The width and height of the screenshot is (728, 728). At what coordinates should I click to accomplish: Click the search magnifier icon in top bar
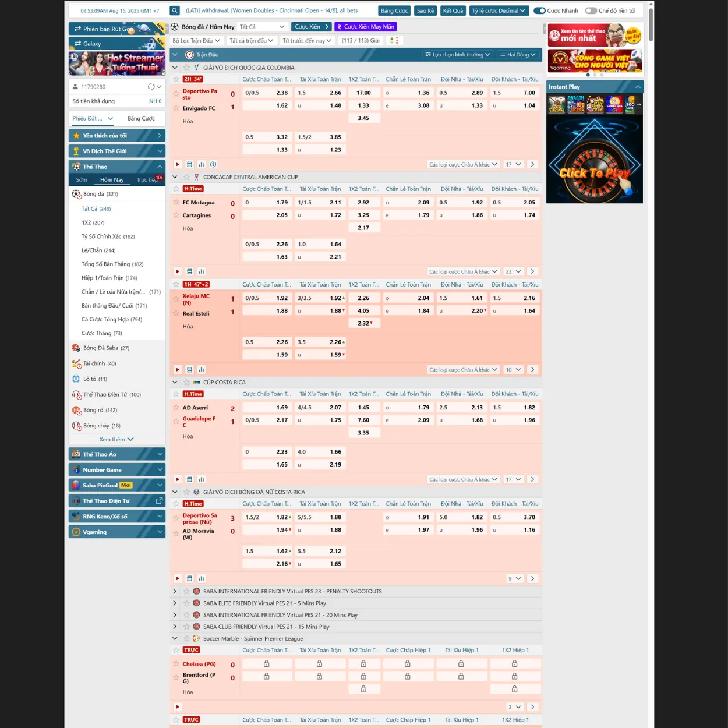point(175,10)
